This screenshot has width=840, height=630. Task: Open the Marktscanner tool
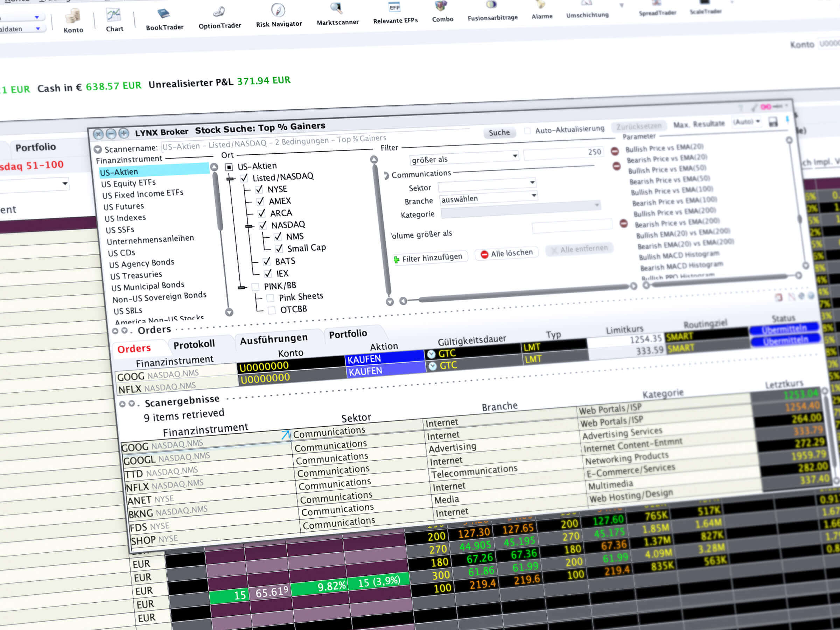[338, 14]
